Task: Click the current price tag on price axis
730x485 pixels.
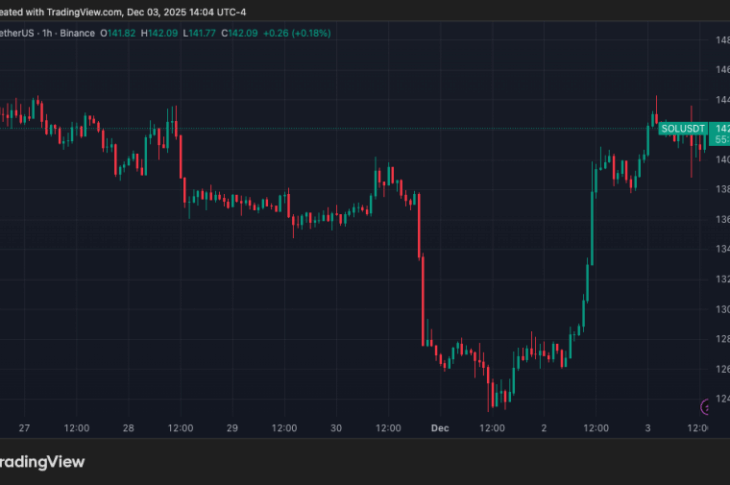Action: [x=720, y=134]
